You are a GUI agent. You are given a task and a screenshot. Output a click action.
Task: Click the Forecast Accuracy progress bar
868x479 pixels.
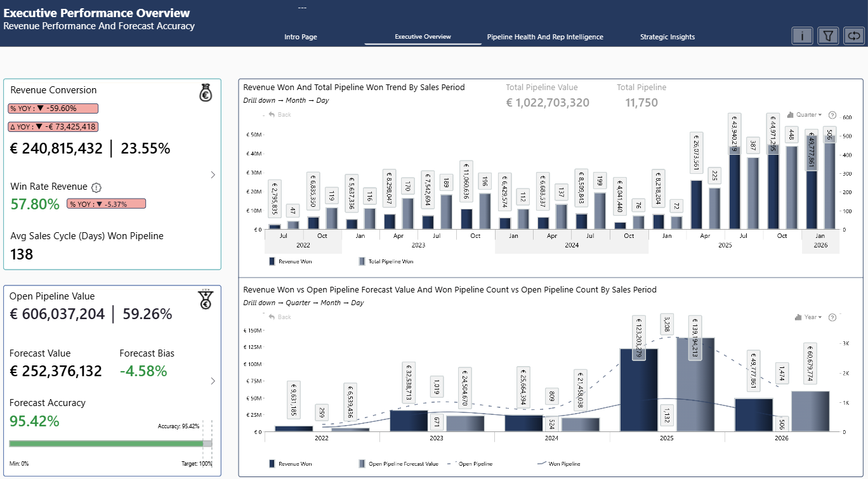[x=110, y=443]
